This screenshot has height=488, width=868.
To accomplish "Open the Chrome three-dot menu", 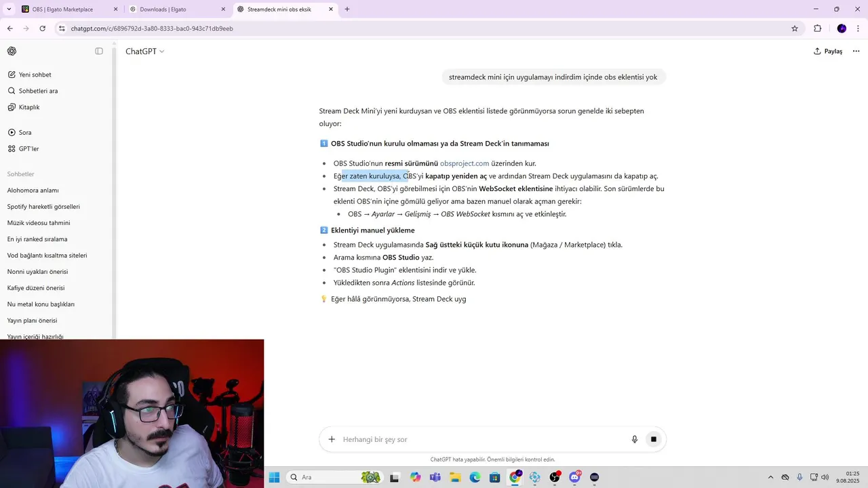I will coord(858,28).
